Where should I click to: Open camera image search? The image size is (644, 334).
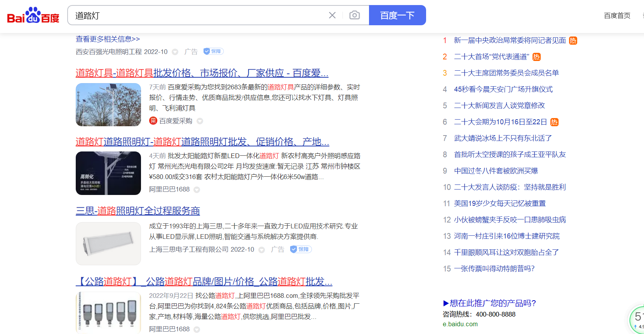[354, 15]
